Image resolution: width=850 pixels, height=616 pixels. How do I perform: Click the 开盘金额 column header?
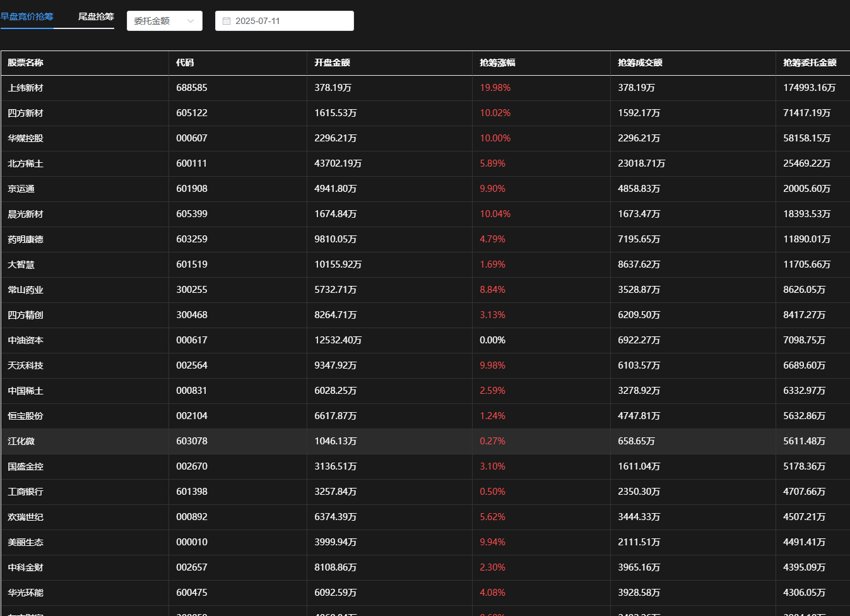[x=333, y=62]
